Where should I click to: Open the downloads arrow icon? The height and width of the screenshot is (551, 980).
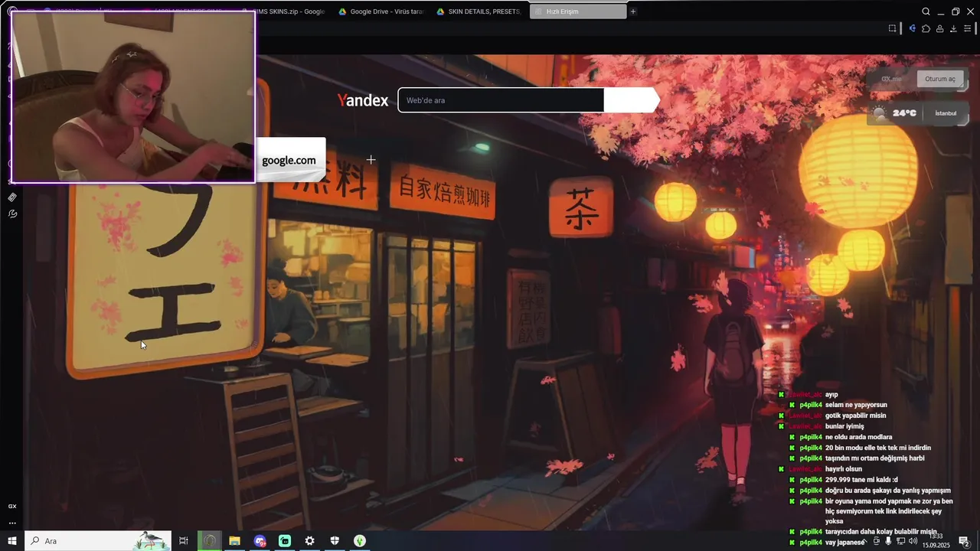[x=953, y=28]
